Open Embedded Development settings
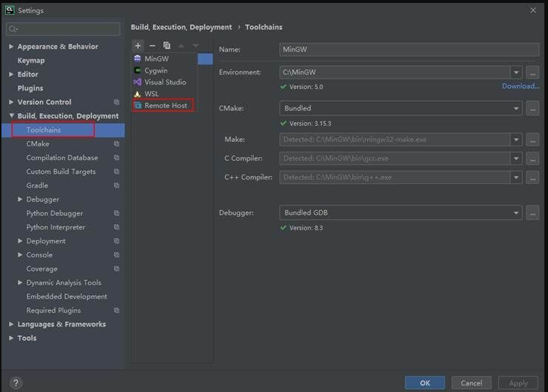 point(66,296)
